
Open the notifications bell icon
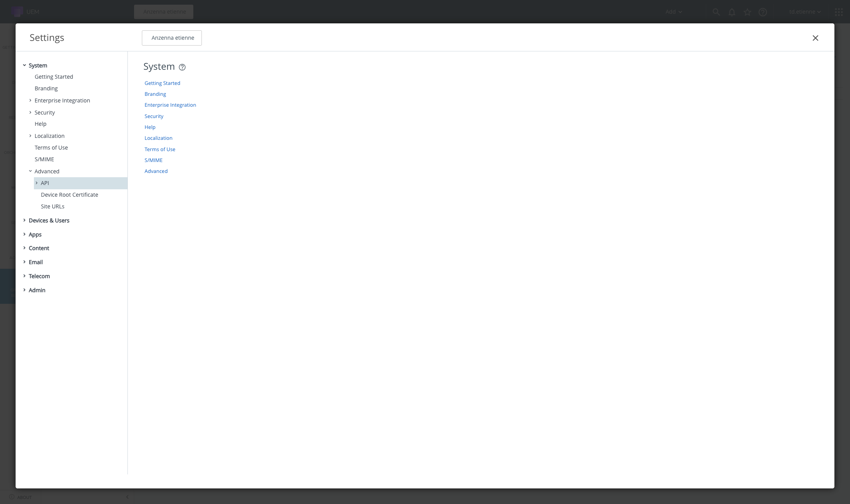point(732,12)
